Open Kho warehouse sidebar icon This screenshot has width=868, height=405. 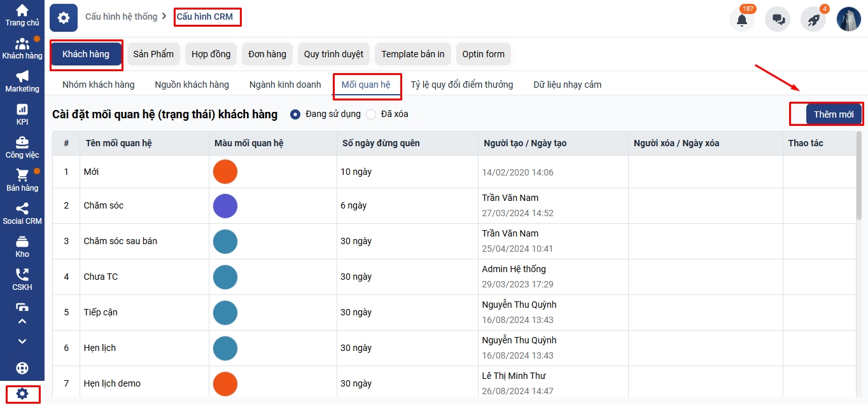coord(22,246)
